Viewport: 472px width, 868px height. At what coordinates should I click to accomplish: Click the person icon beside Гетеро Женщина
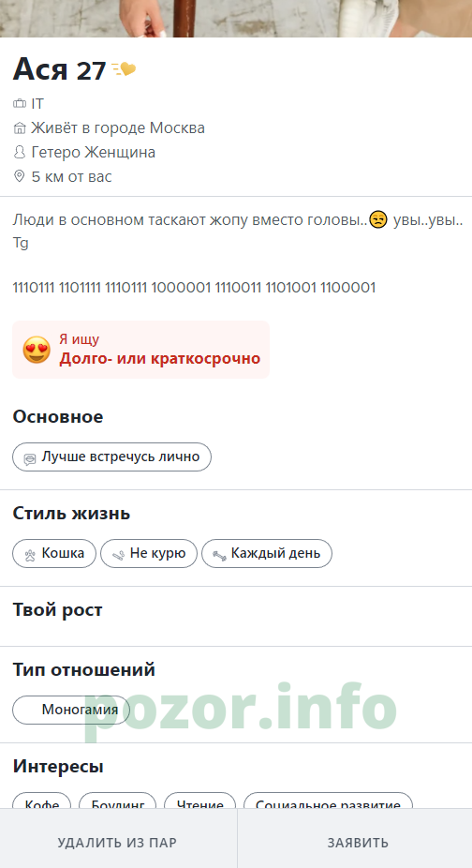pos(20,152)
